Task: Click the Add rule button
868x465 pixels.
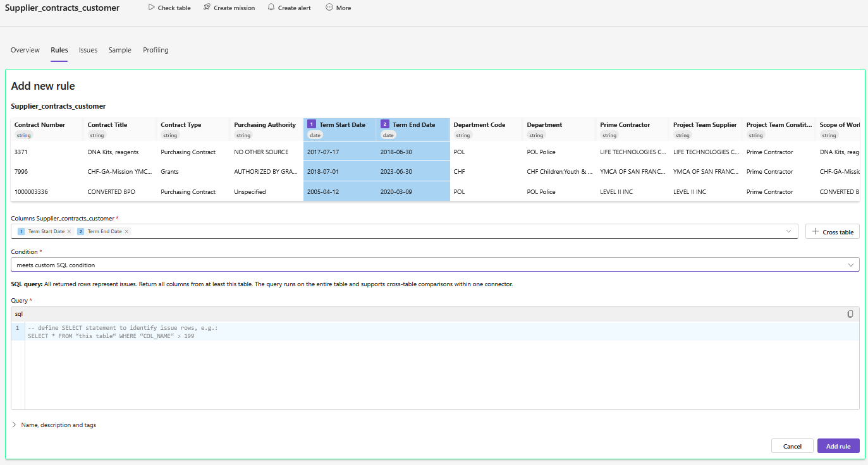Action: tap(838, 446)
